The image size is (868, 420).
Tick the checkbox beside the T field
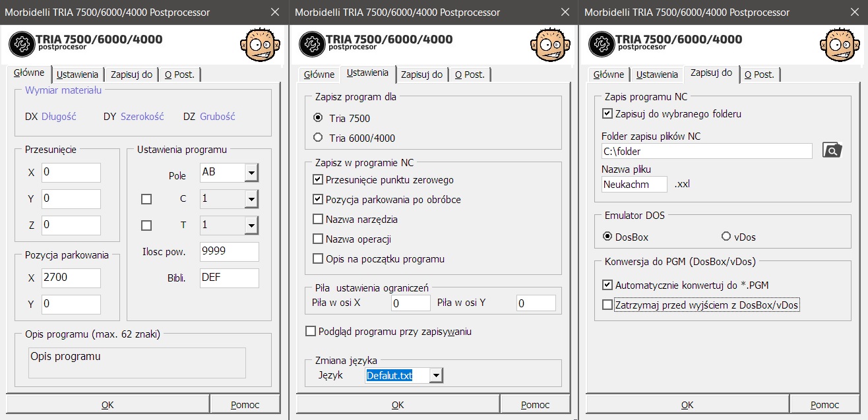point(146,225)
